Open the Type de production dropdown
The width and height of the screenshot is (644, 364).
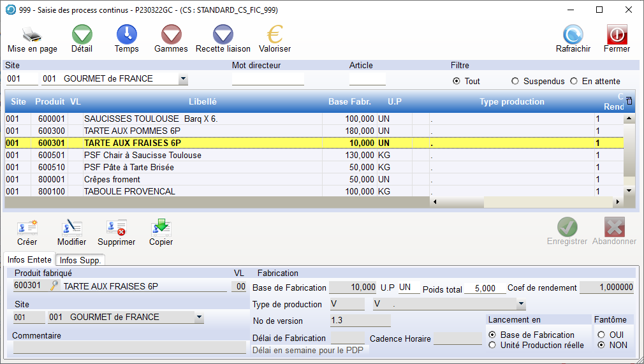point(521,304)
